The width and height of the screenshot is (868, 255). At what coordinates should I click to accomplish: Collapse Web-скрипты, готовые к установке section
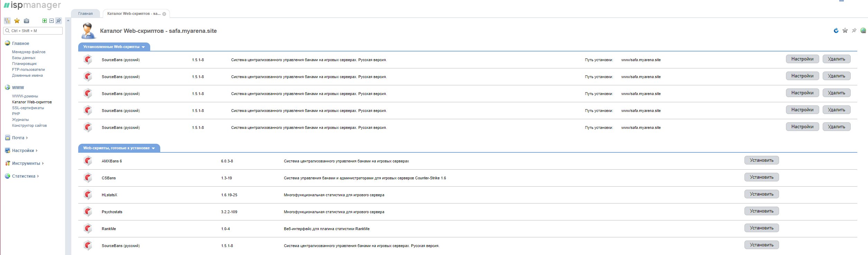[119, 148]
